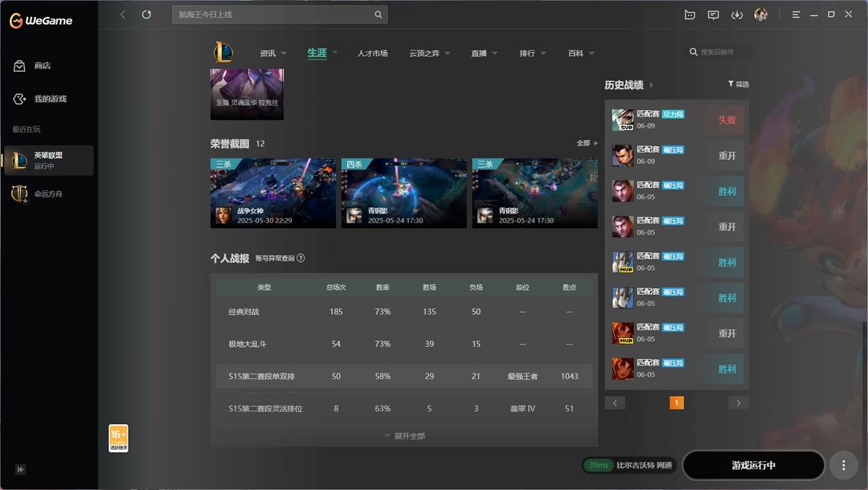This screenshot has height=490, width=868.
Task: Click the League of Legends L logo
Action: coord(223,52)
